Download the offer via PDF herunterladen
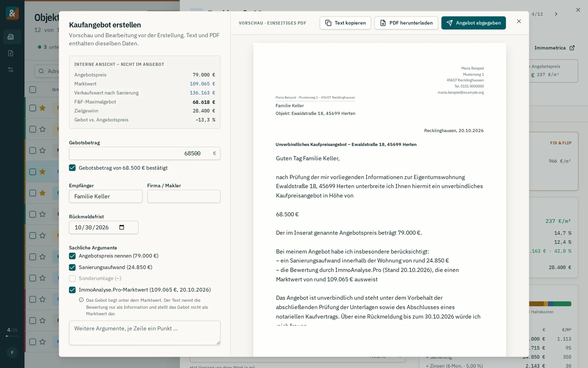Viewport: 588px width, 368px height. 406,23
